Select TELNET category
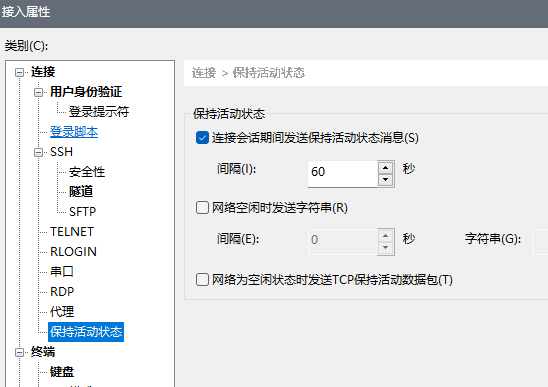This screenshot has width=548, height=387. pyautogui.click(x=72, y=232)
